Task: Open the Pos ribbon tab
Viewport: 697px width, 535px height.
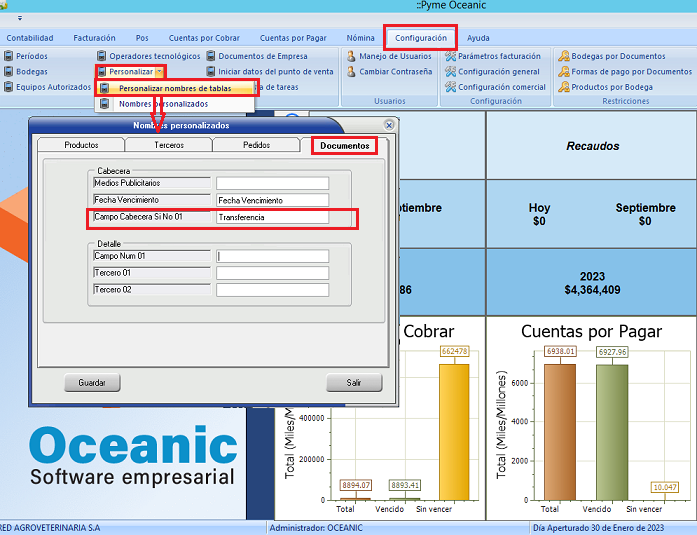Action: tap(142, 38)
